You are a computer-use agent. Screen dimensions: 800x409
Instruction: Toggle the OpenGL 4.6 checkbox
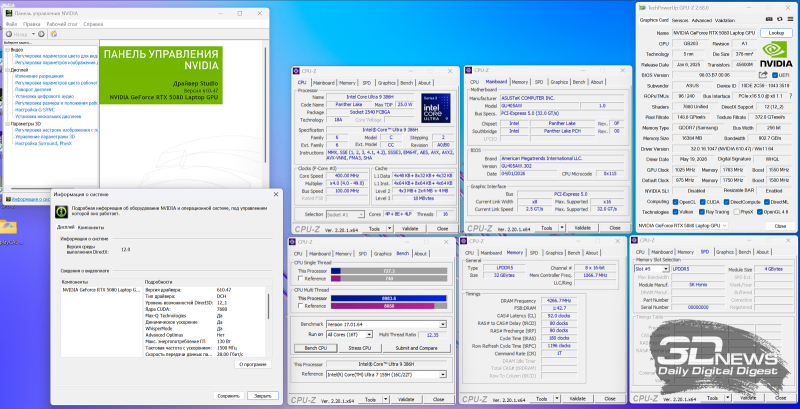(760, 212)
